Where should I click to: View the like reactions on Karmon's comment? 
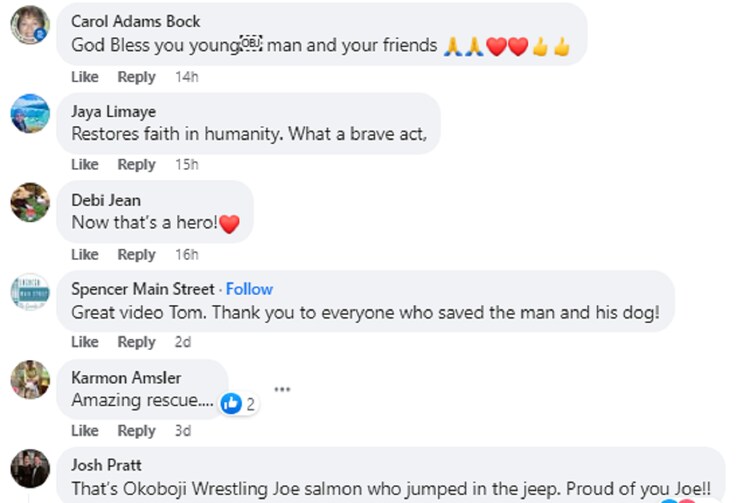click(x=238, y=404)
